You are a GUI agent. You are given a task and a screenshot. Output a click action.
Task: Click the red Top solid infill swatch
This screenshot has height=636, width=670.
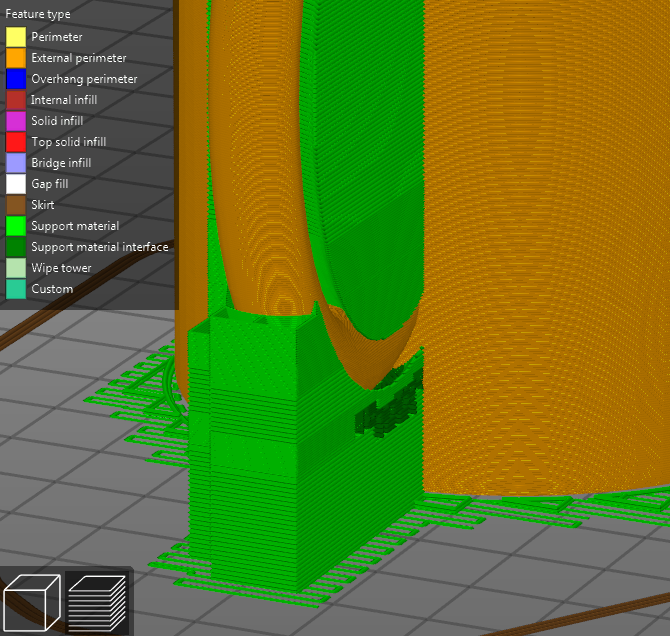point(16,142)
